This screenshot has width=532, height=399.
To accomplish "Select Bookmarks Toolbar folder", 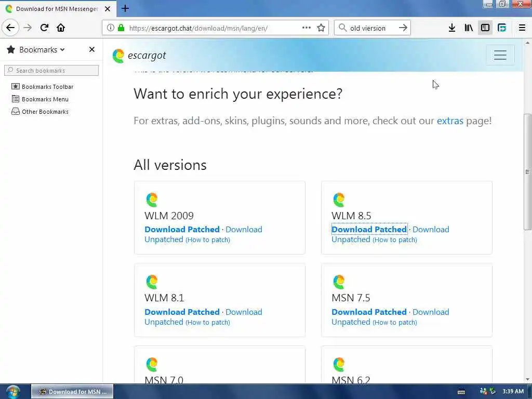I will tap(43, 87).
